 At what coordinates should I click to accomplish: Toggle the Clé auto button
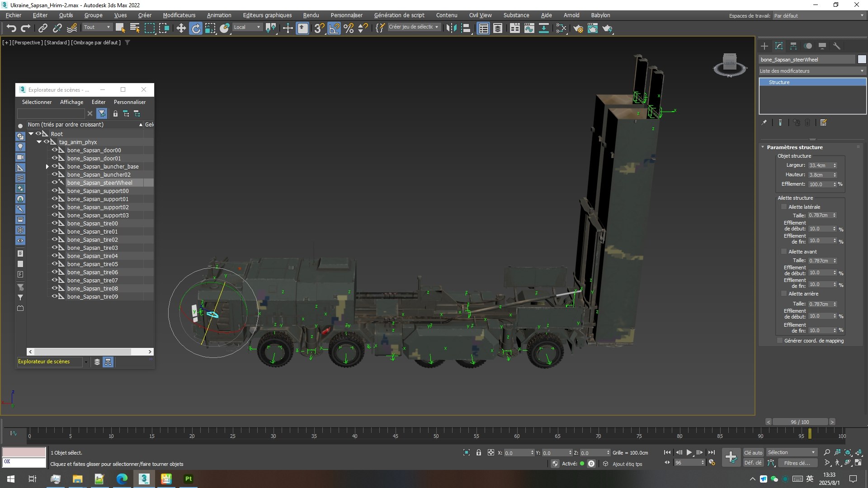point(753,452)
